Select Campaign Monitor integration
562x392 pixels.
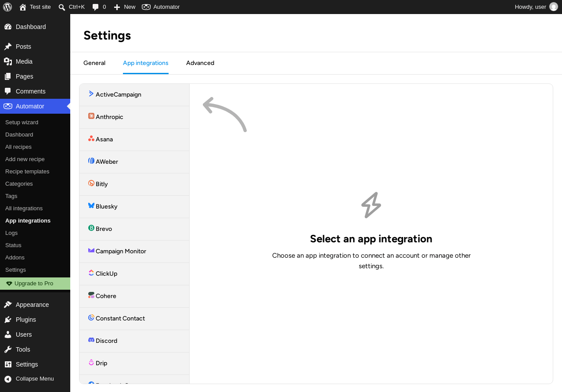[134, 252]
